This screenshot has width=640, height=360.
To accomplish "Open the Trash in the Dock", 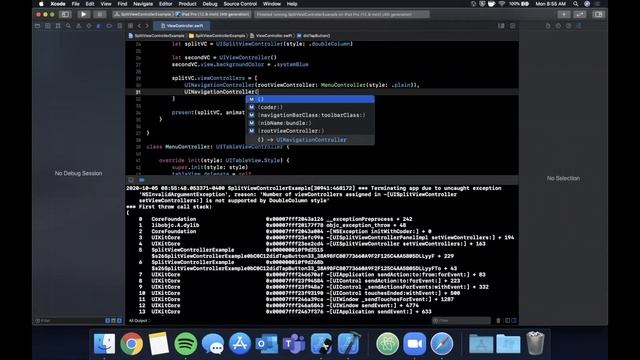I will [x=535, y=343].
